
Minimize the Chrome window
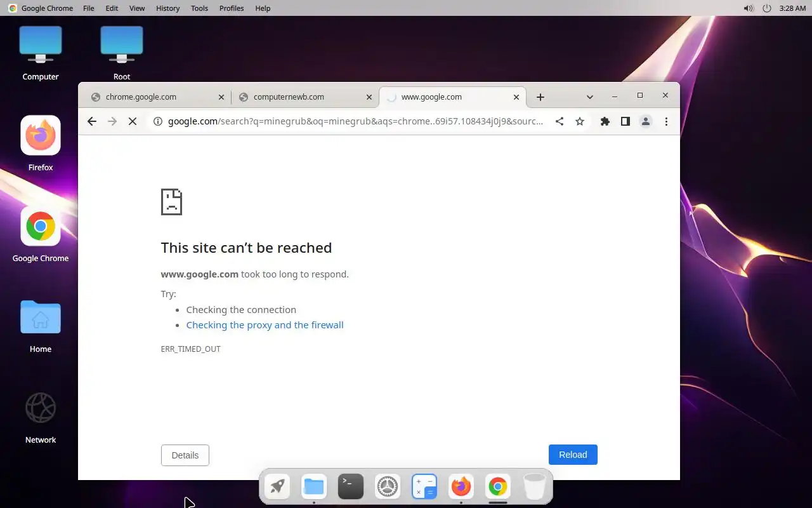coord(614,96)
